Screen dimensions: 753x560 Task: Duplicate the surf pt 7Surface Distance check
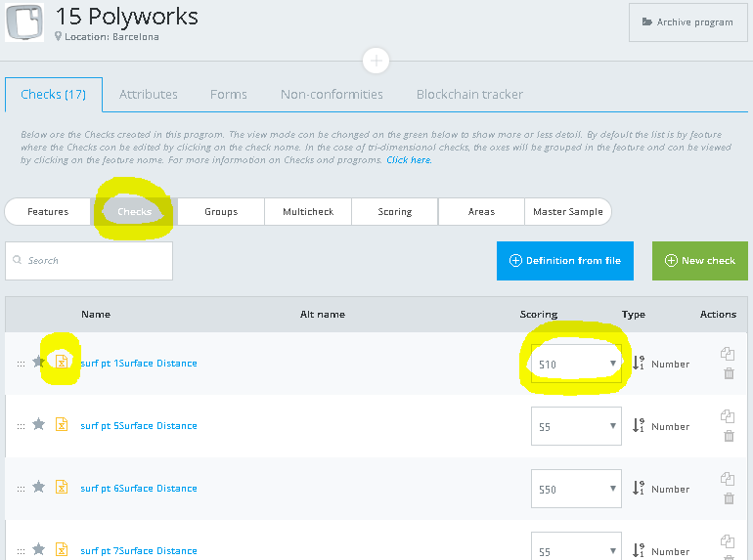(728, 541)
